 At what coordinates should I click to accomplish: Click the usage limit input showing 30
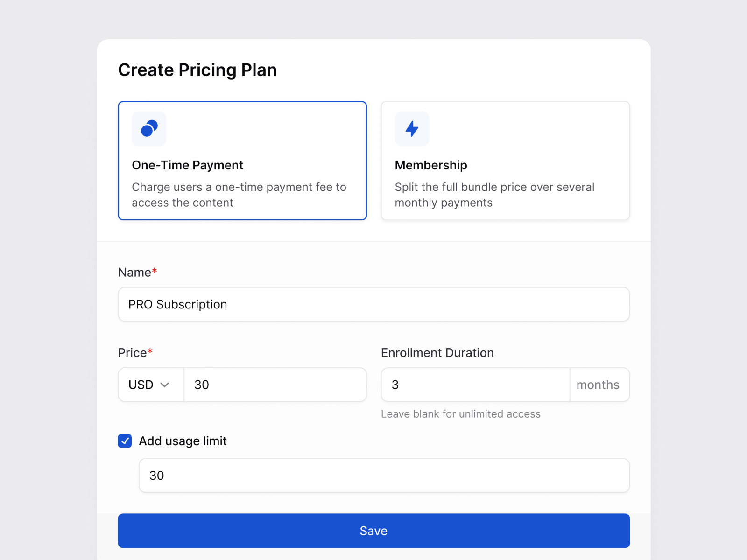point(384,475)
